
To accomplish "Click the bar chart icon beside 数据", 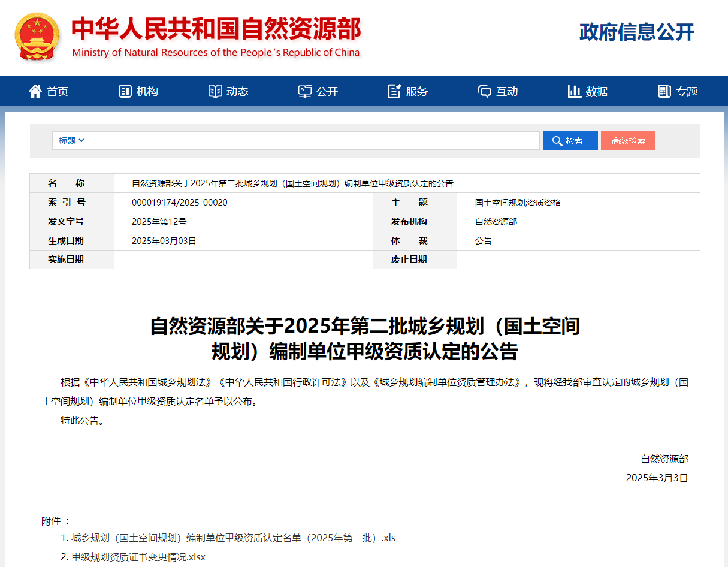I will [x=574, y=91].
